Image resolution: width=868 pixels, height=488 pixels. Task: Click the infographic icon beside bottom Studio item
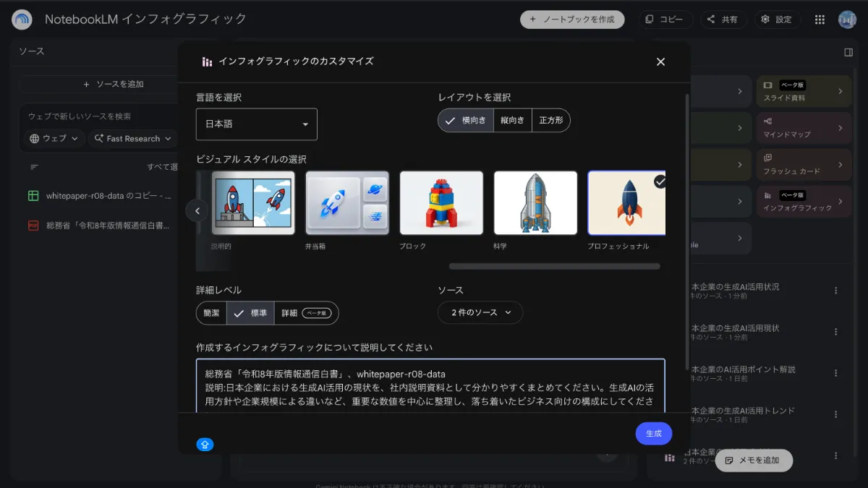670,457
